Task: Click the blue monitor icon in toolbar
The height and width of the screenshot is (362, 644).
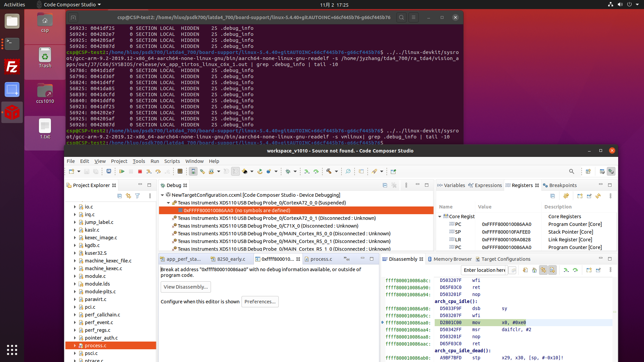Action: click(109, 171)
